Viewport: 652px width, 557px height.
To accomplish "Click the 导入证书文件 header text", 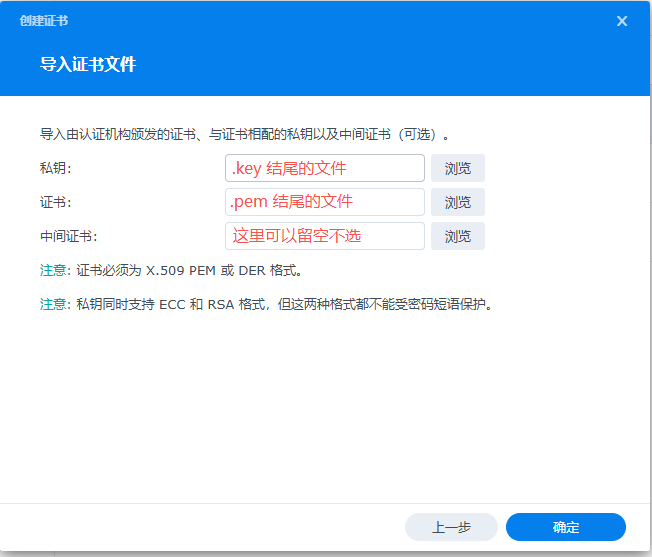I will 88,65.
